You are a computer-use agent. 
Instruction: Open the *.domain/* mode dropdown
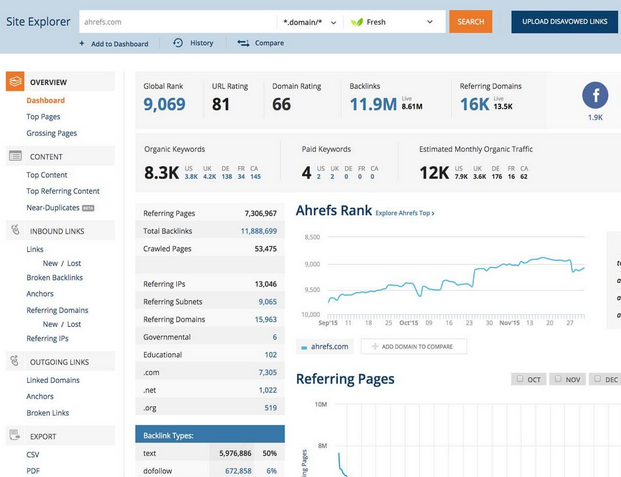pos(310,22)
